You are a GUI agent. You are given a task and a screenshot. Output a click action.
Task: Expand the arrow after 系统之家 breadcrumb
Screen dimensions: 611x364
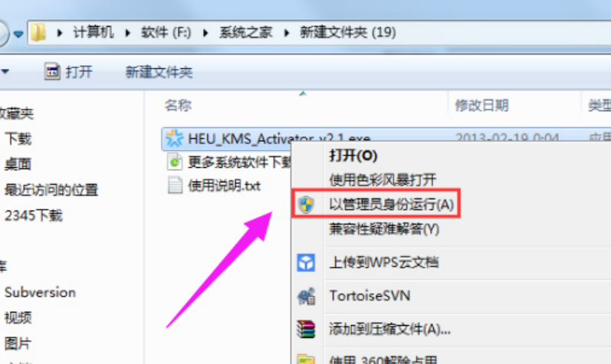[x=287, y=33]
